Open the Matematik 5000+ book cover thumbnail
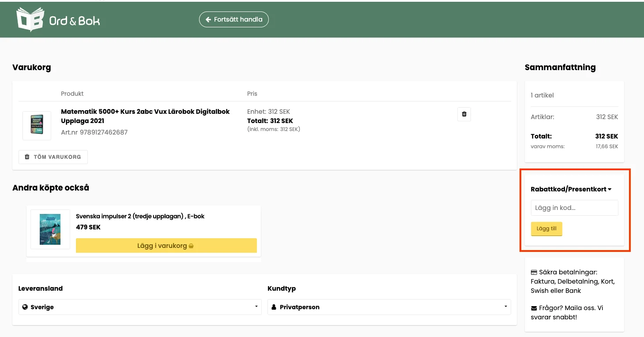The height and width of the screenshot is (337, 644). [37, 126]
